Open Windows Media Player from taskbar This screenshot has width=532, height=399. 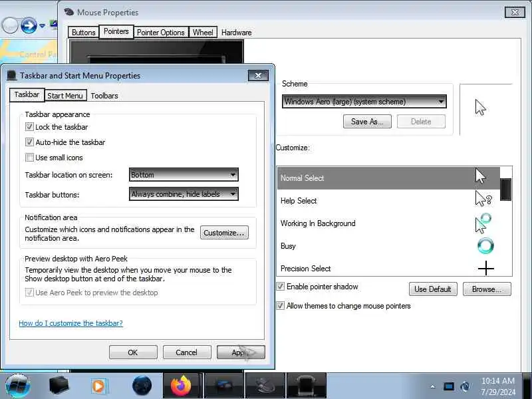tap(99, 386)
